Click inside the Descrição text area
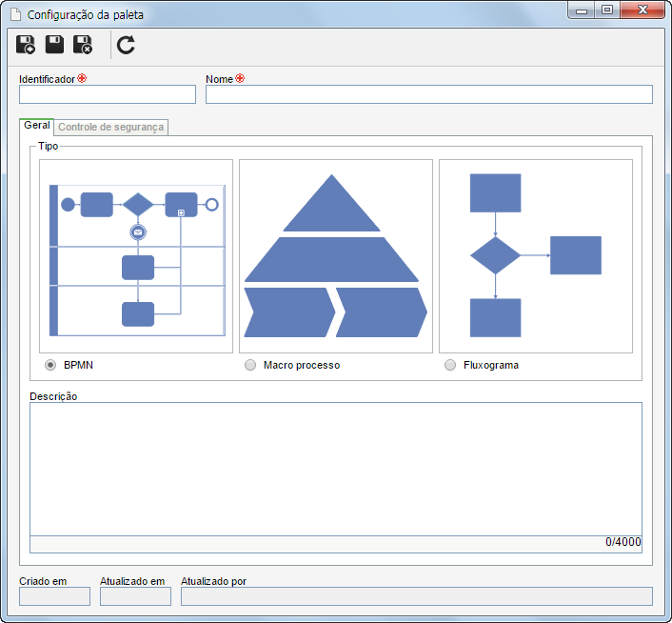The width and height of the screenshot is (672, 623). point(336,469)
